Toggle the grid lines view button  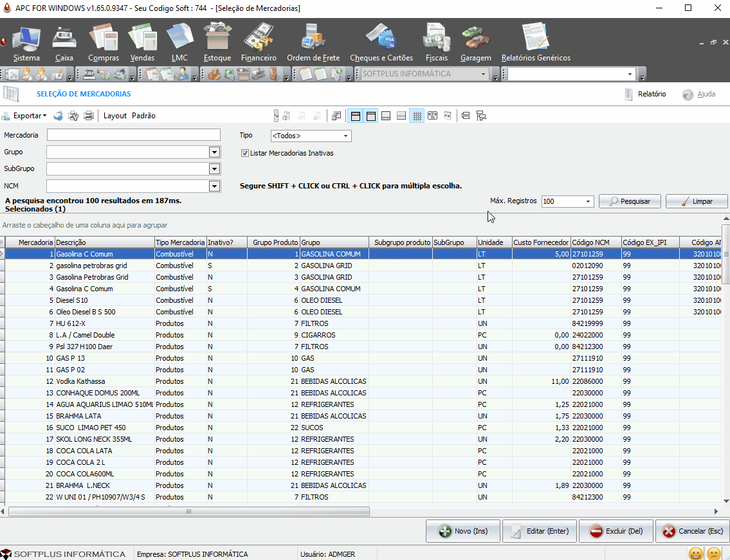[417, 116]
